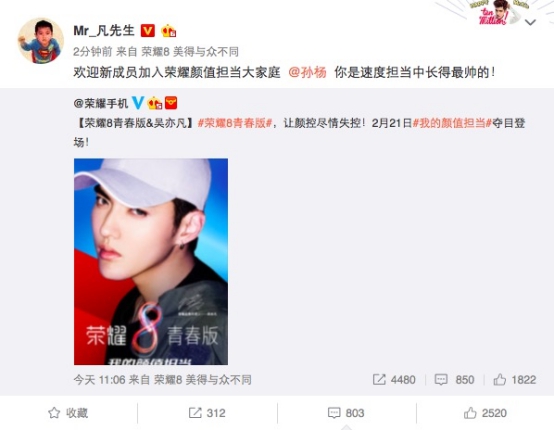The height and width of the screenshot is (430, 554).
Task: Open the @孙杨 mention link
Action: click(307, 72)
